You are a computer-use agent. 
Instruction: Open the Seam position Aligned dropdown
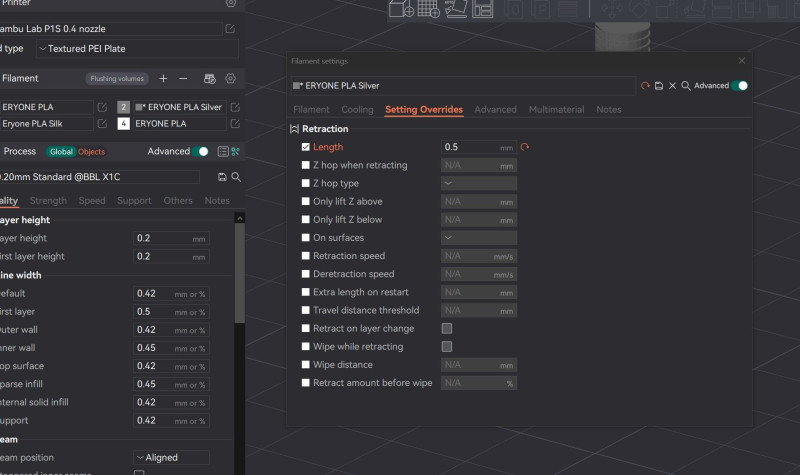171,458
